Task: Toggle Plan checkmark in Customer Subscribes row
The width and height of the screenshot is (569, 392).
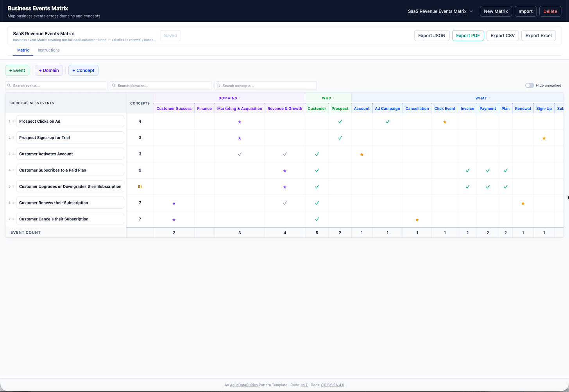Action: click(506, 170)
